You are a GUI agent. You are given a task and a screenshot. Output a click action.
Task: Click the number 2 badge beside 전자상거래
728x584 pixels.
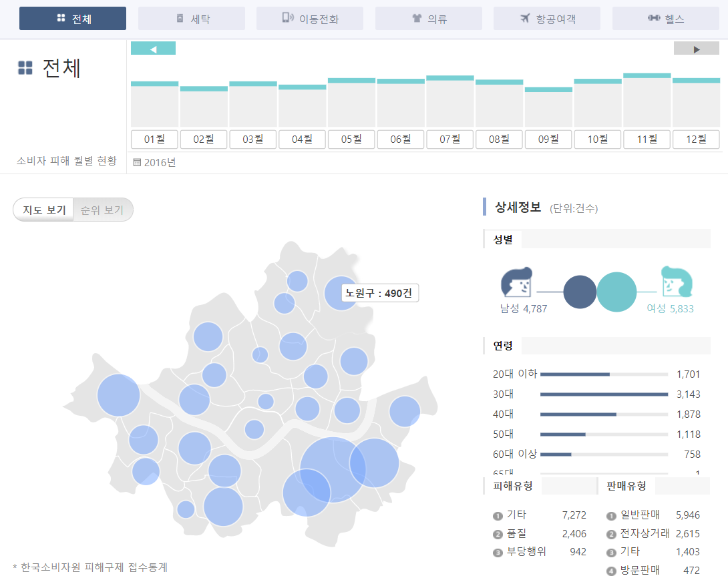[612, 535]
